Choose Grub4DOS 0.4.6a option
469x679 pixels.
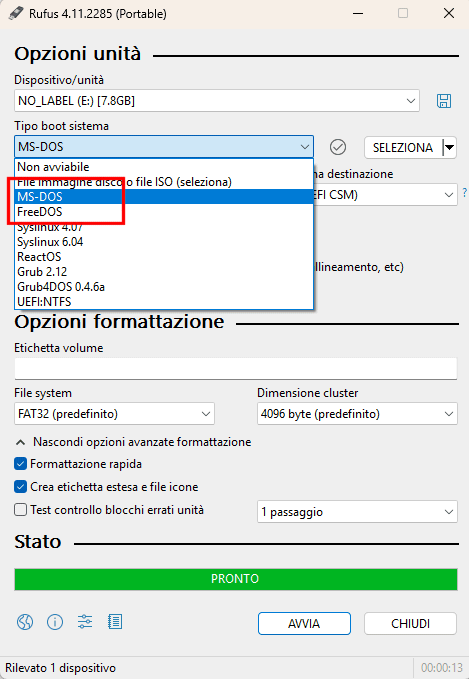click(164, 287)
